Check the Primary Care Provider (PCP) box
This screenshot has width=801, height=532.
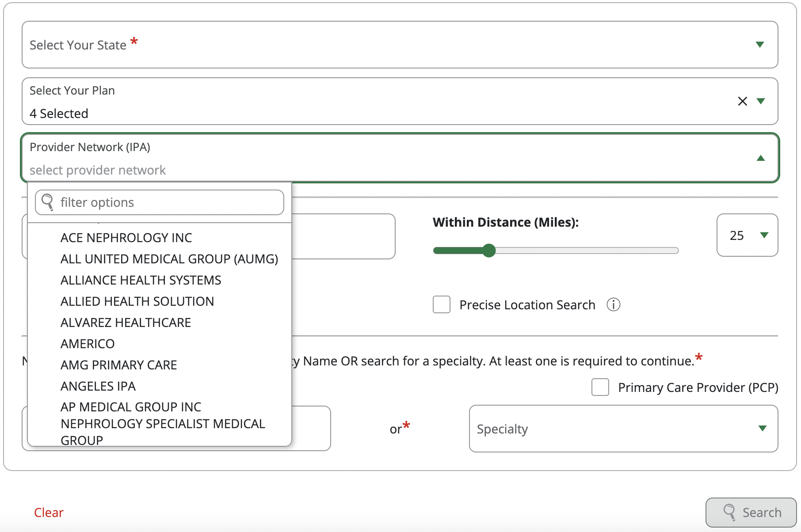tap(600, 387)
